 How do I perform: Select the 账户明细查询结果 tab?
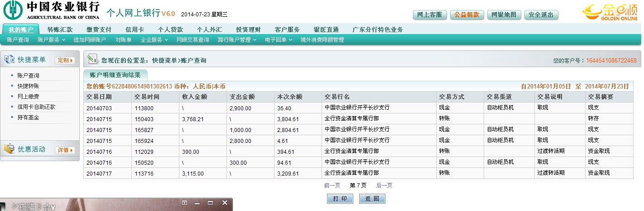115,75
